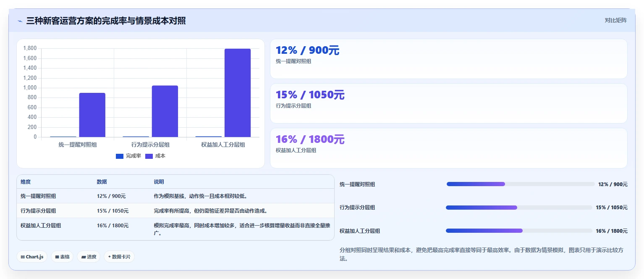
Task: Click the 维度 table column header
Action: [x=26, y=182]
